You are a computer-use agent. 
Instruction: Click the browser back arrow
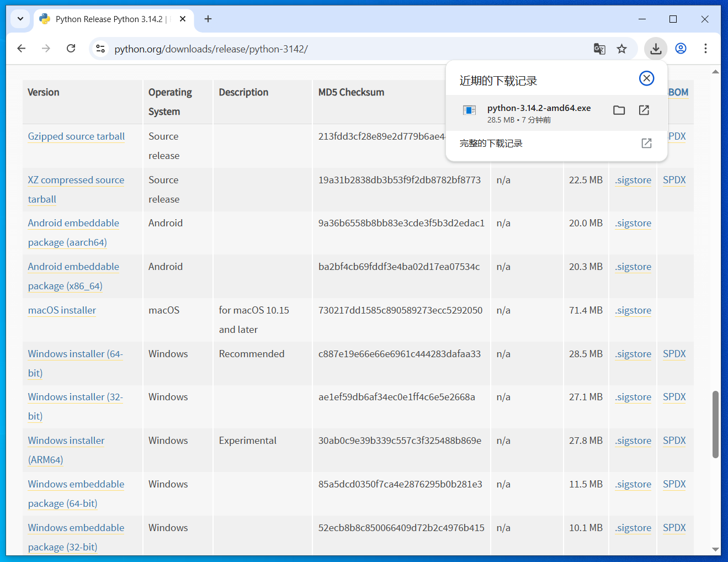22,49
